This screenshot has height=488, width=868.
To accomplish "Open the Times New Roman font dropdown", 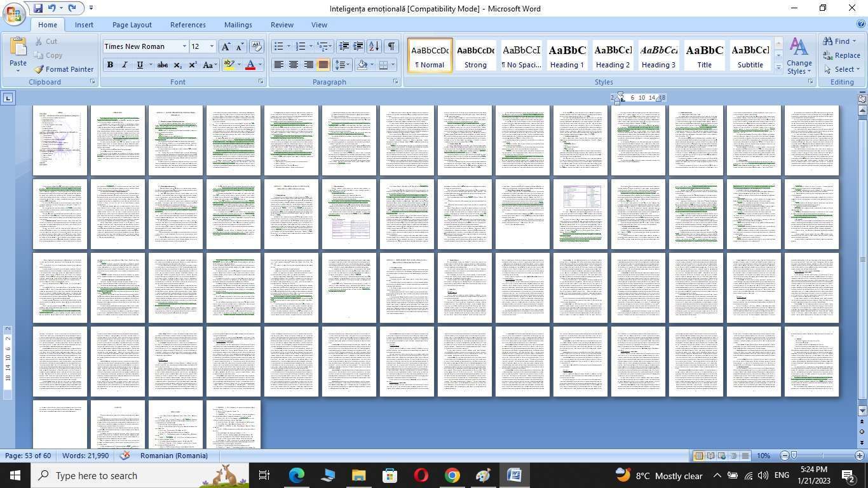I will pyautogui.click(x=184, y=46).
